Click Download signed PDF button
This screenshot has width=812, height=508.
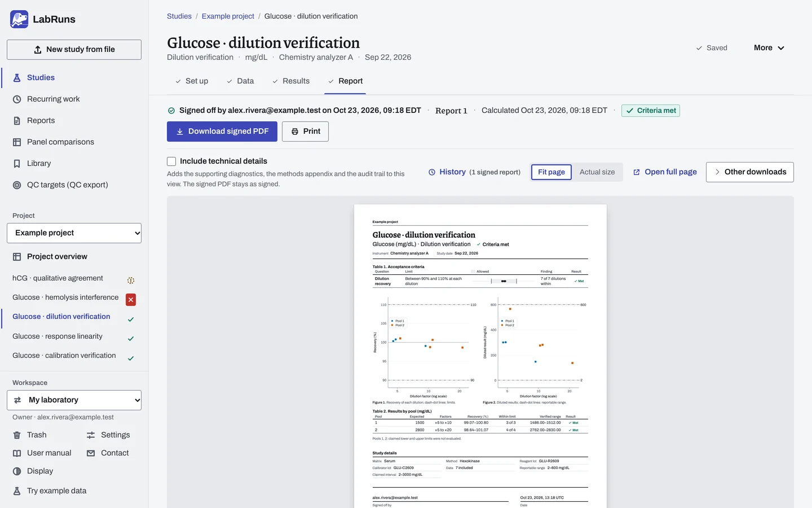222,132
